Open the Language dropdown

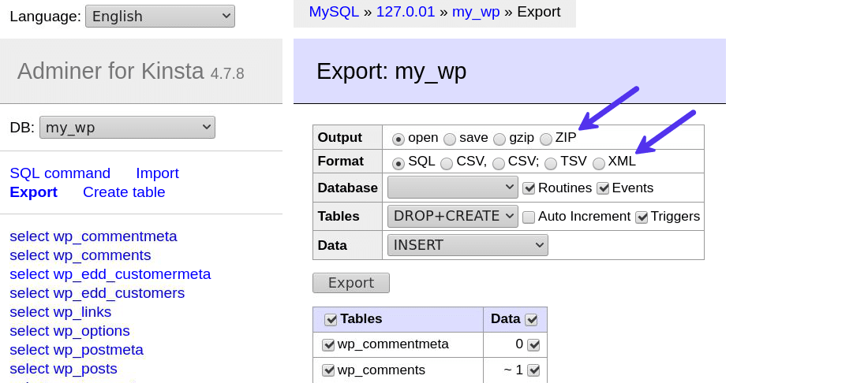pos(160,17)
